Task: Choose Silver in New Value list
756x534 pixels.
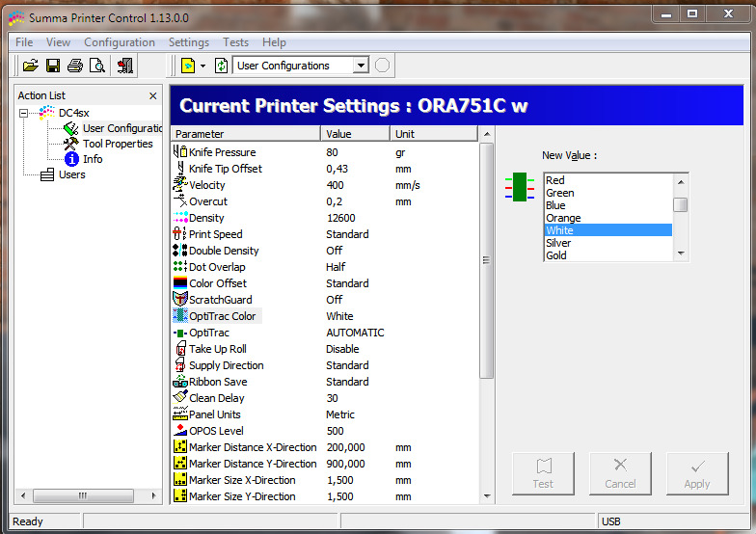Action: tap(608, 243)
